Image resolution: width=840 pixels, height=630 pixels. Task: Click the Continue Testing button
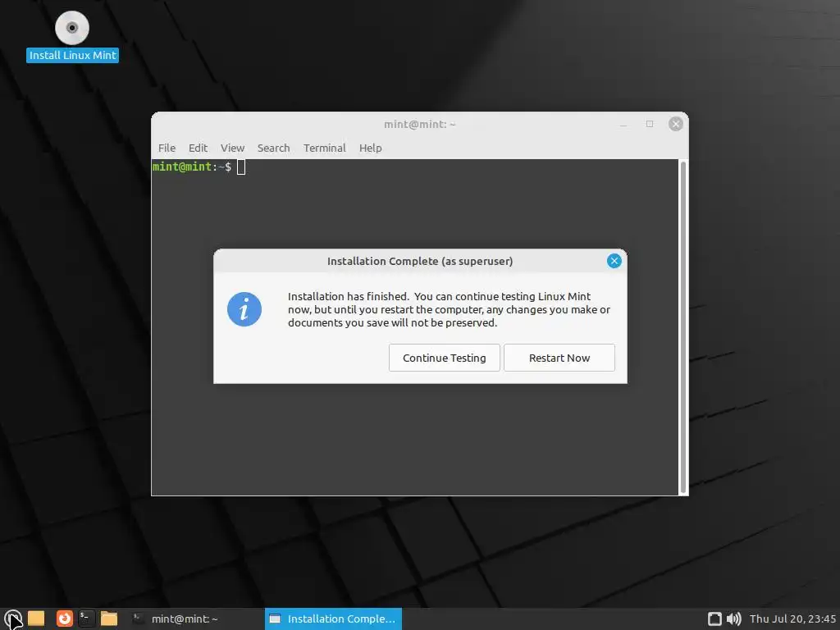point(444,358)
